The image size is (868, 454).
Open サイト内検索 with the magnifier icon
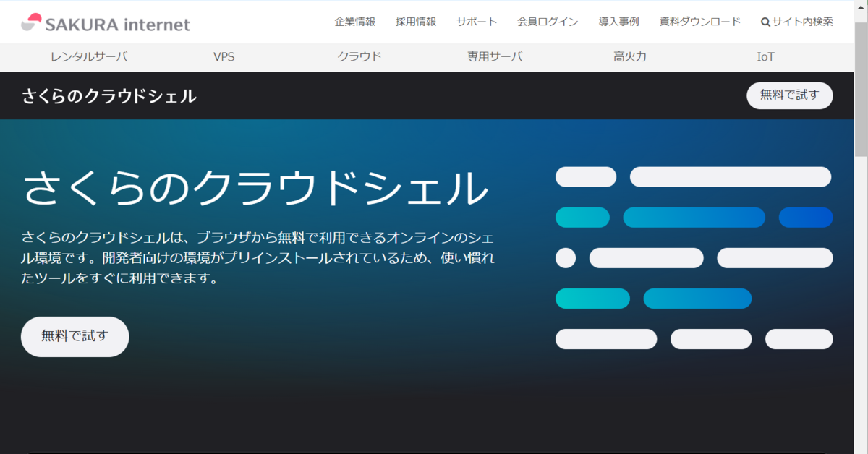[x=796, y=22]
